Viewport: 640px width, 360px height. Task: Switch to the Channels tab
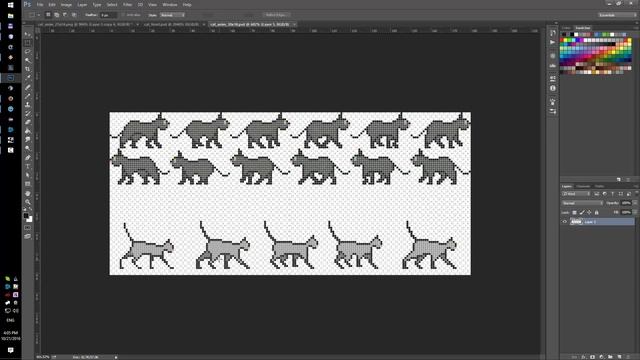[583, 186]
